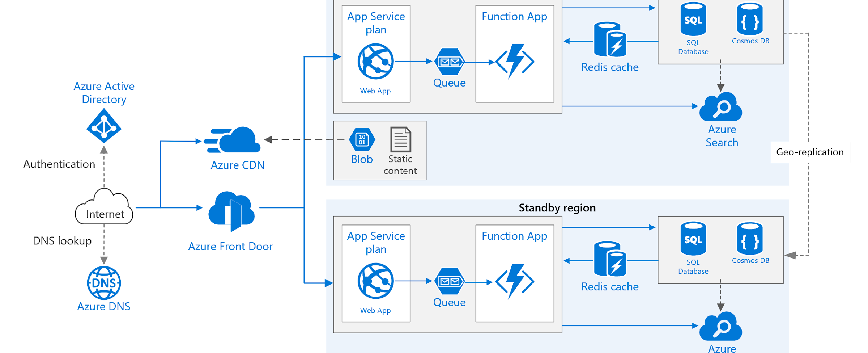Click the upper Queue text label

(x=450, y=83)
